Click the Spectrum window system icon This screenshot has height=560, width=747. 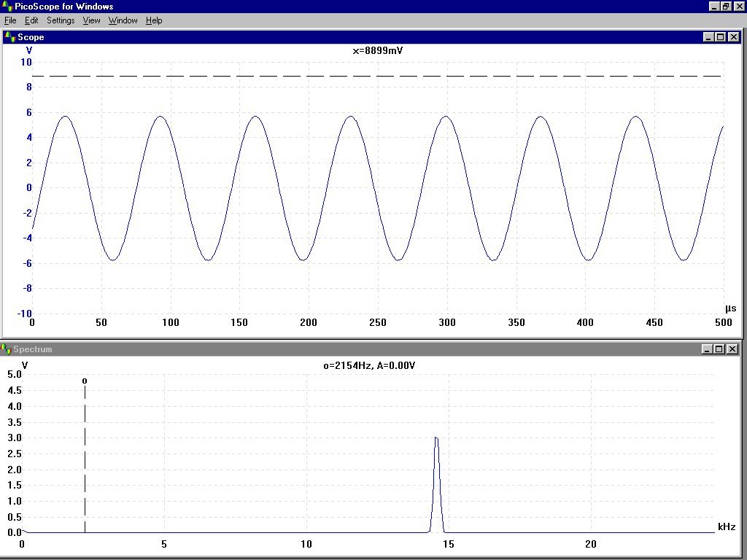[x=7, y=349]
